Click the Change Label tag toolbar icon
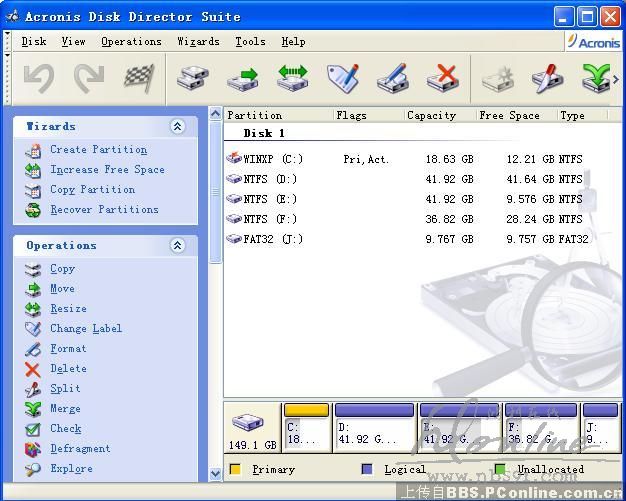Viewport: 626px width, 501px height. 342,78
